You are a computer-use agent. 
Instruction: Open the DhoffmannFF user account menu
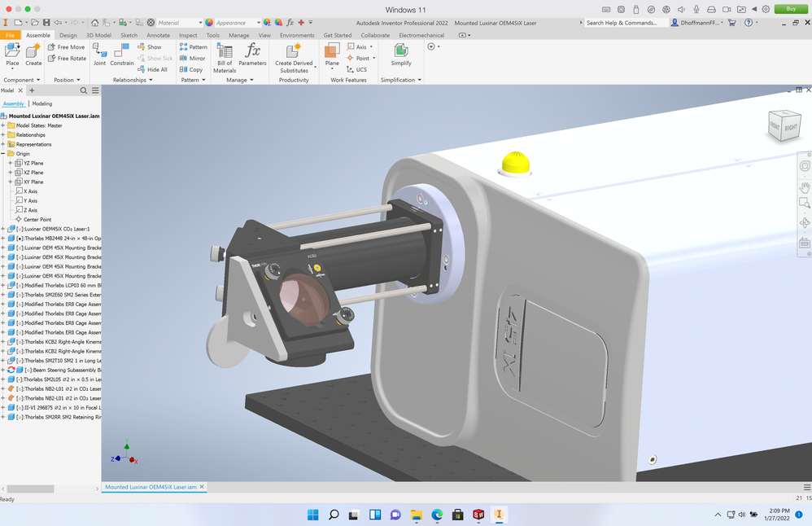tap(697, 23)
